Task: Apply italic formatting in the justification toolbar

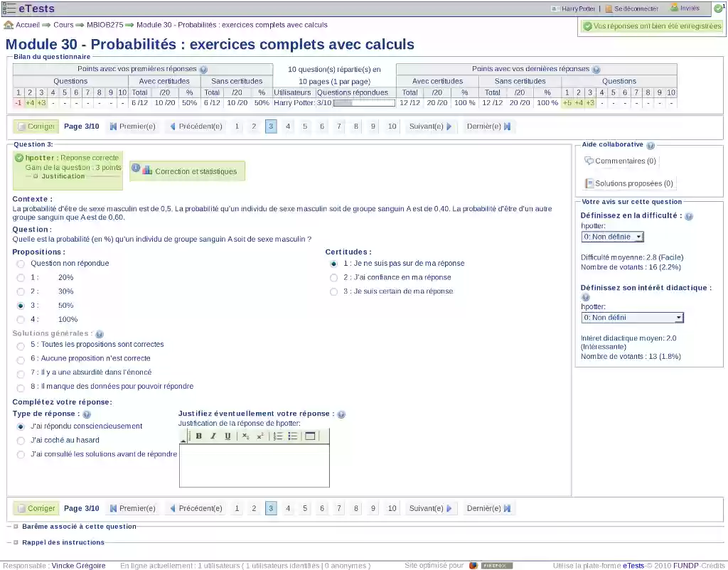Action: [x=213, y=436]
